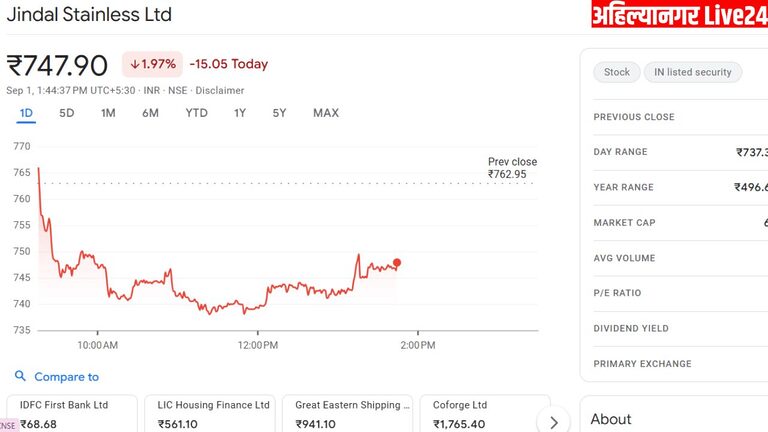The image size is (768, 432).
Task: Click the red down-arrow percentage badge
Action: tap(152, 64)
